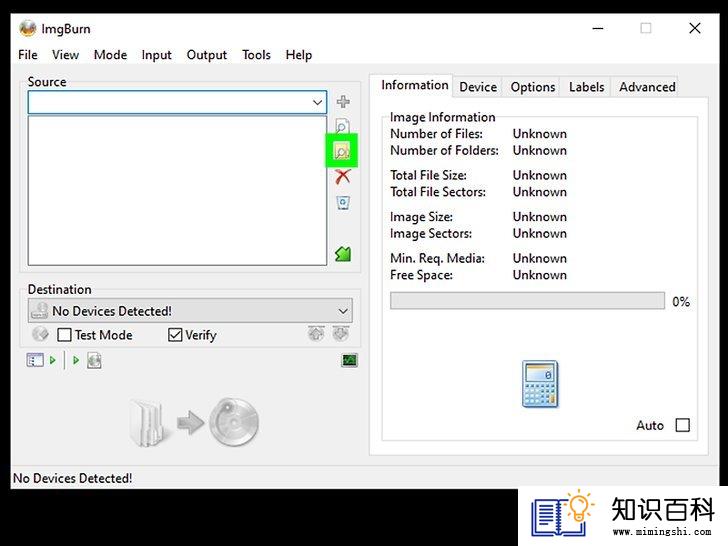The image size is (728, 546).
Task: Open the Output menu
Action: (x=207, y=55)
